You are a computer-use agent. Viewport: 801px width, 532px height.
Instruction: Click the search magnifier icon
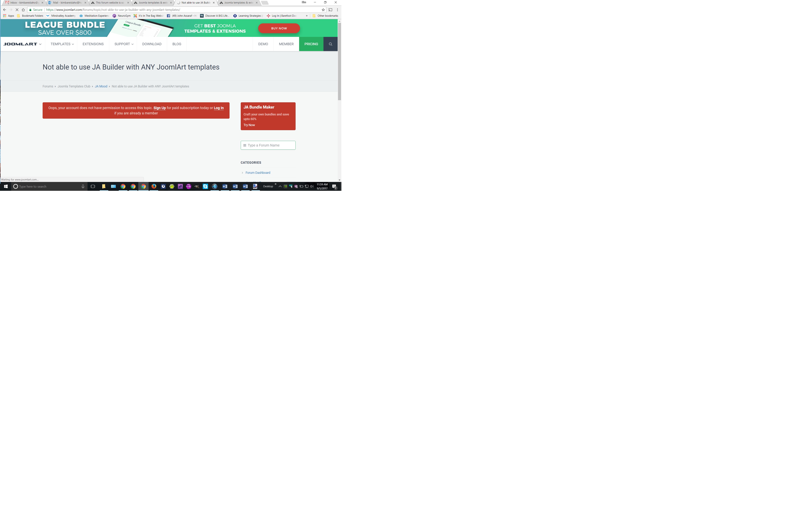pyautogui.click(x=330, y=44)
